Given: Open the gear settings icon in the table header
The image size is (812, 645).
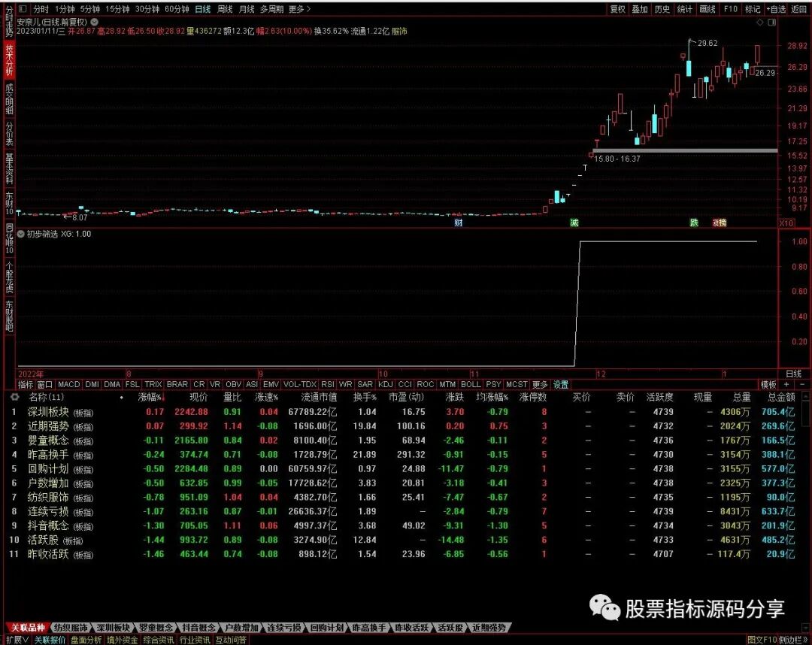Looking at the screenshot, I should (x=14, y=397).
